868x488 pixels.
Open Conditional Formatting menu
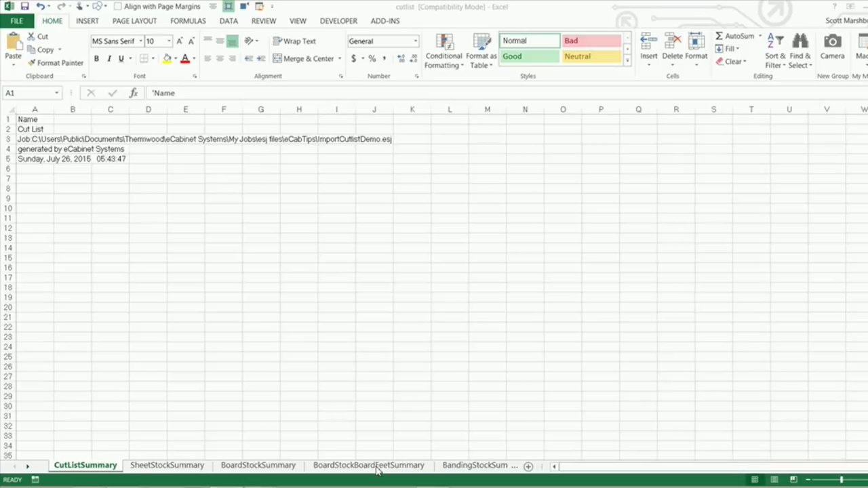click(x=444, y=51)
